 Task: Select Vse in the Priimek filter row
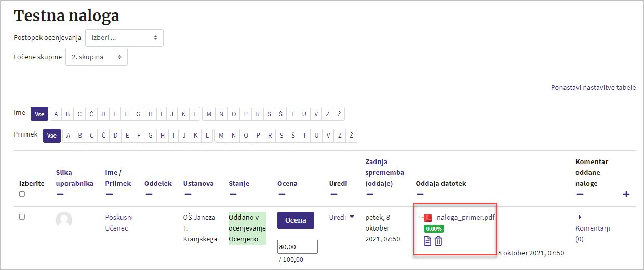52,136
